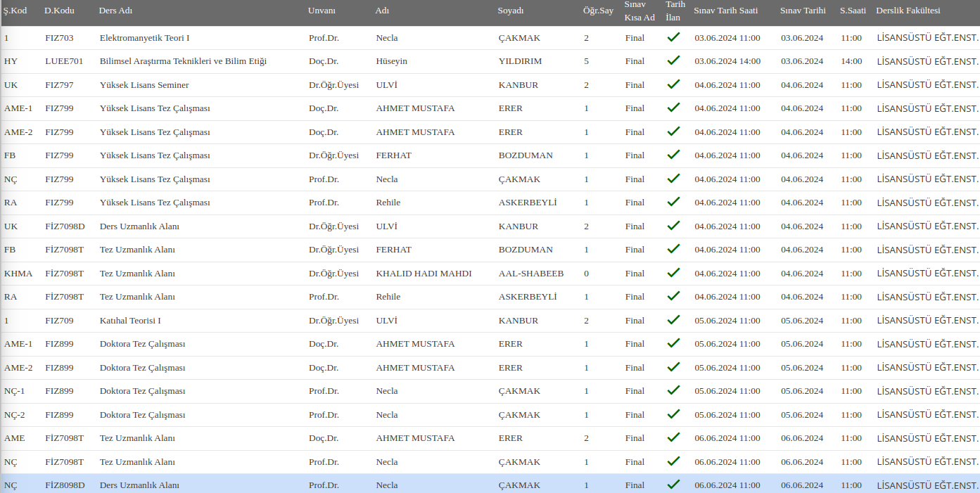The image size is (980, 493).
Task: Click the Sınav Tarihi column header
Action: click(x=803, y=11)
